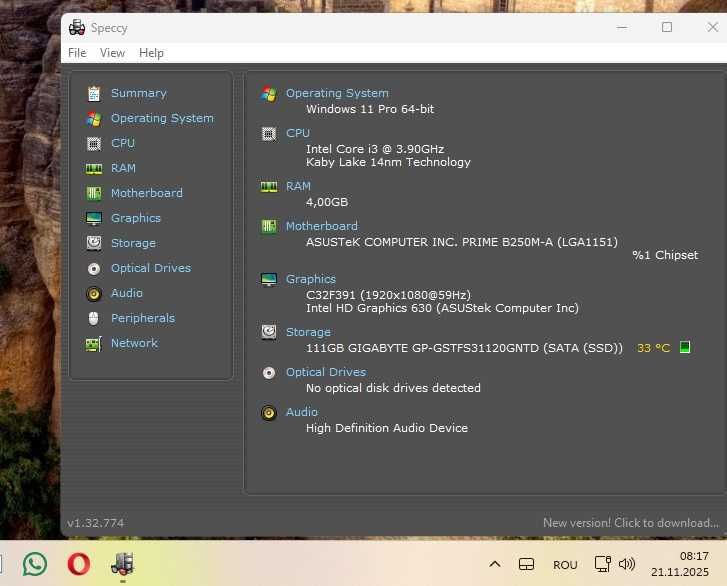Open Graphics section in sidebar
727x586 pixels.
(136, 218)
